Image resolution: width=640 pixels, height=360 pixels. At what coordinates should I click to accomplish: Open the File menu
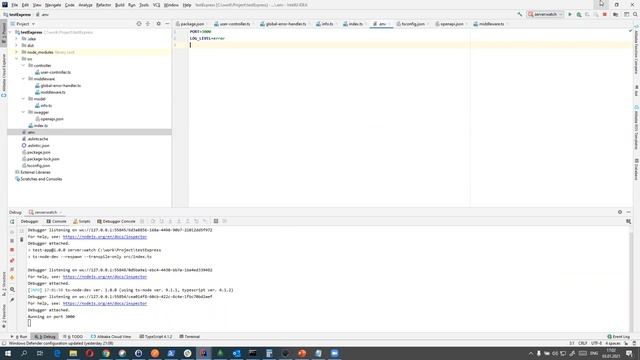tap(15, 5)
